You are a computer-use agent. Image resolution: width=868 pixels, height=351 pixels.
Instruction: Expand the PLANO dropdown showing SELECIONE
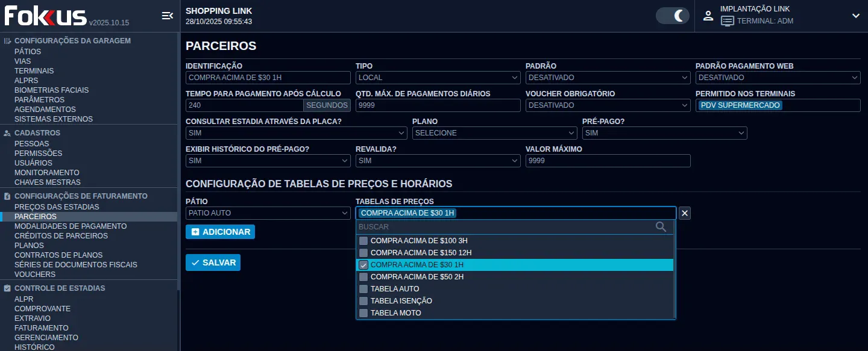pyautogui.click(x=494, y=133)
